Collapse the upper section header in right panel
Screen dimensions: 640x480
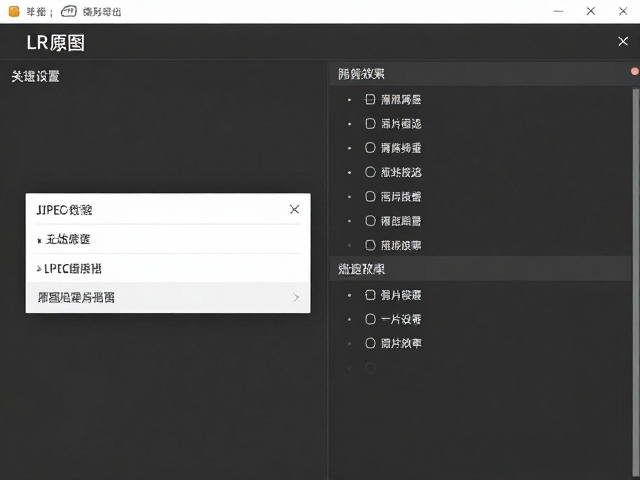[480, 74]
